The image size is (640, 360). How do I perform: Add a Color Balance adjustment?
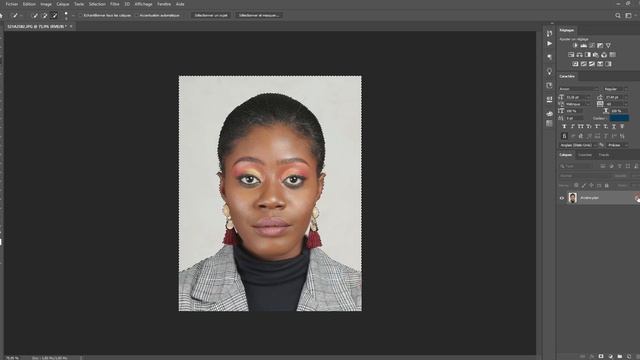click(579, 55)
